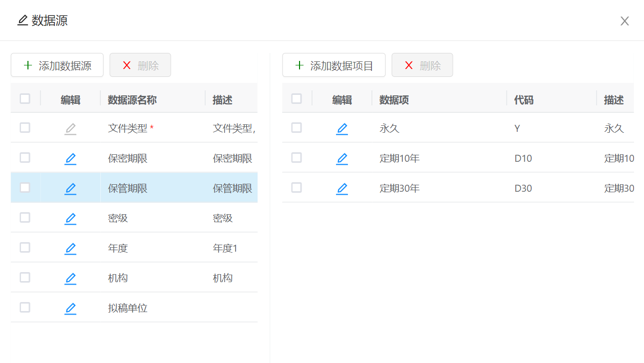The height and width of the screenshot is (363, 644).
Task: Edit the 永久 data item
Action: pyautogui.click(x=342, y=129)
